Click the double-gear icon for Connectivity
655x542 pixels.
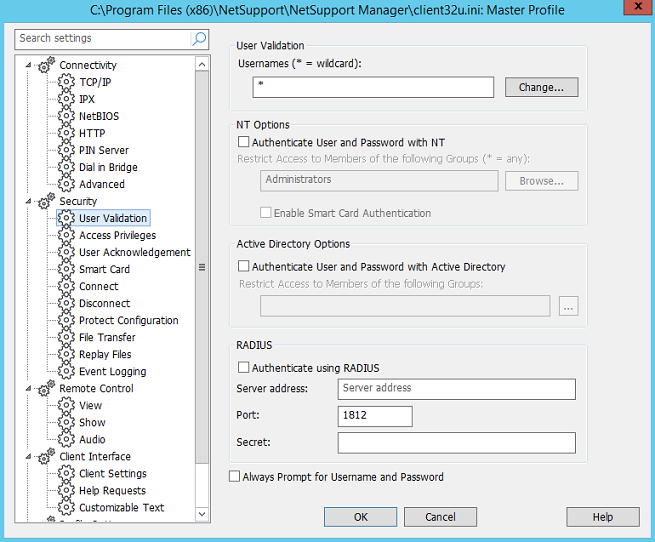click(46, 65)
